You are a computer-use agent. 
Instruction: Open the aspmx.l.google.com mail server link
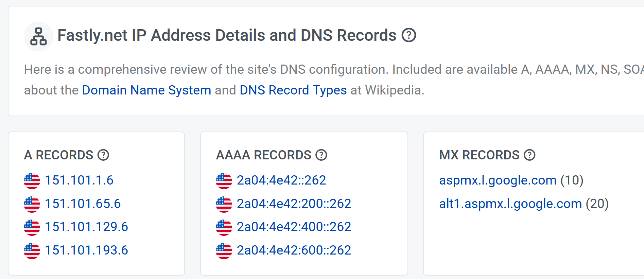point(498,180)
